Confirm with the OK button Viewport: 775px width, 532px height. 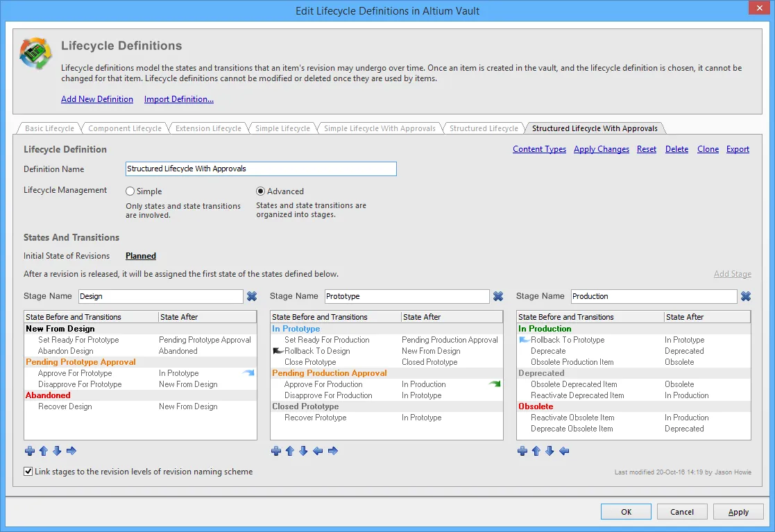tap(627, 512)
